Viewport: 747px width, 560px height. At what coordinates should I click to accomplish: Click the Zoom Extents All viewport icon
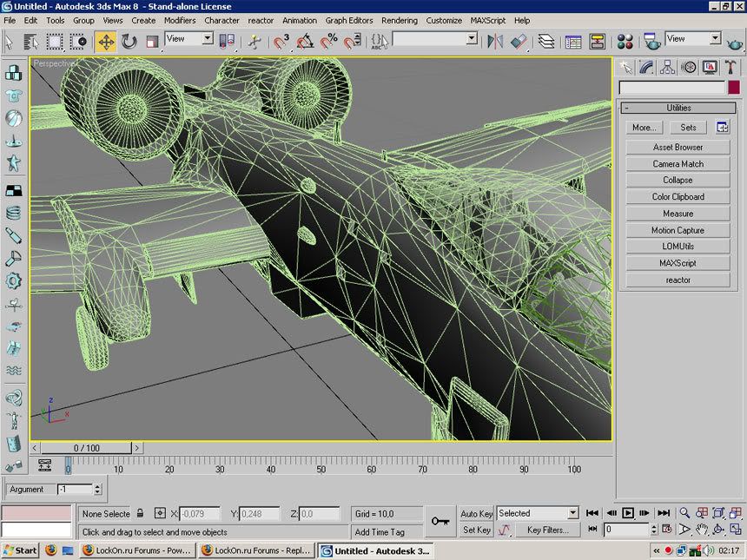pos(735,513)
